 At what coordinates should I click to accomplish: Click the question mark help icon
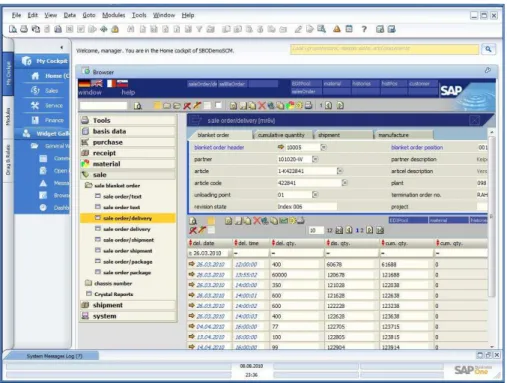[364, 29]
